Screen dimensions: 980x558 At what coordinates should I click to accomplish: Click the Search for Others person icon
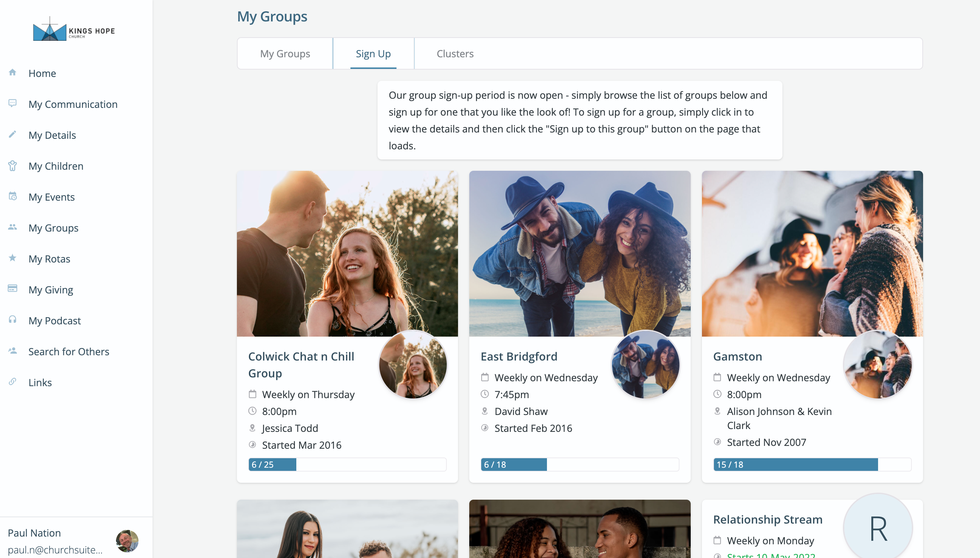[13, 351]
